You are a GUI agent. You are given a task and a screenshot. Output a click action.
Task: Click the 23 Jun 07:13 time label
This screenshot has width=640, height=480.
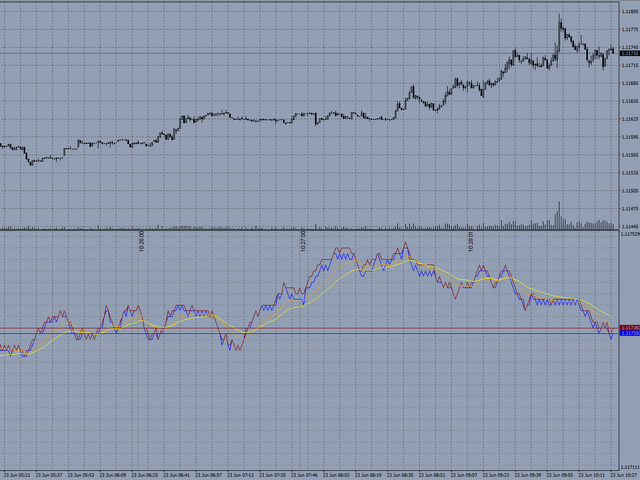pos(240,475)
